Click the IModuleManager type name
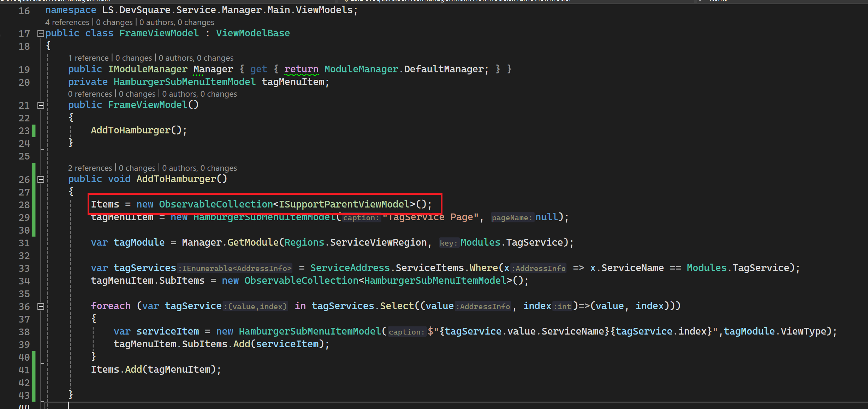Viewport: 868px width, 409px height. (148, 69)
